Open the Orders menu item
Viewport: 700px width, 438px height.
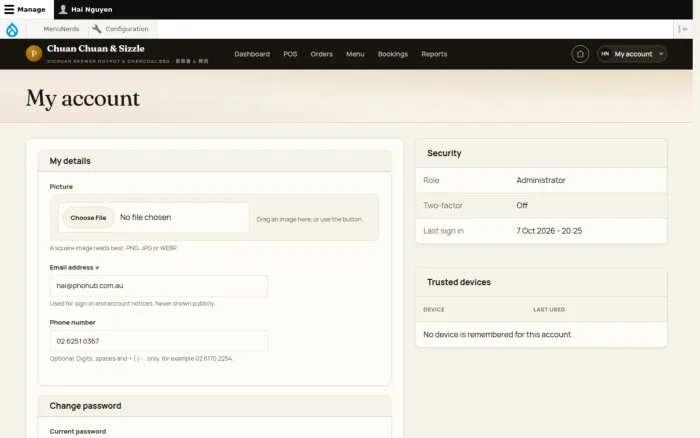(x=321, y=54)
